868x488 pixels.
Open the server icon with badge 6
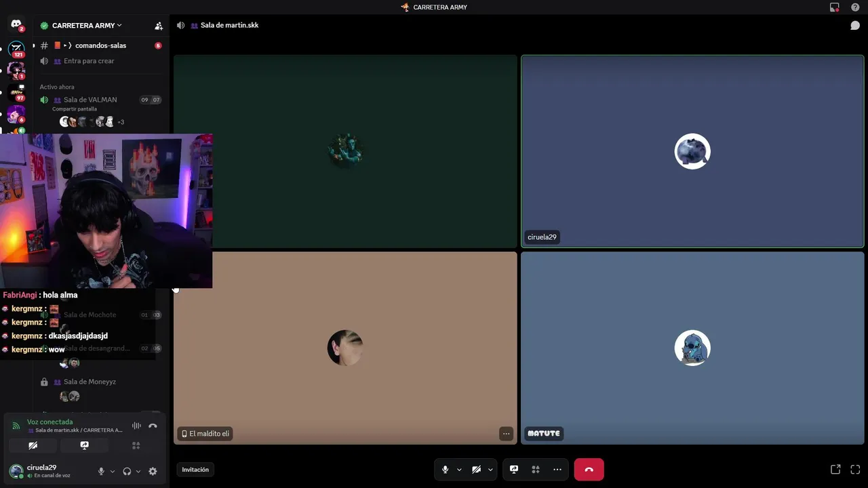[x=16, y=114]
